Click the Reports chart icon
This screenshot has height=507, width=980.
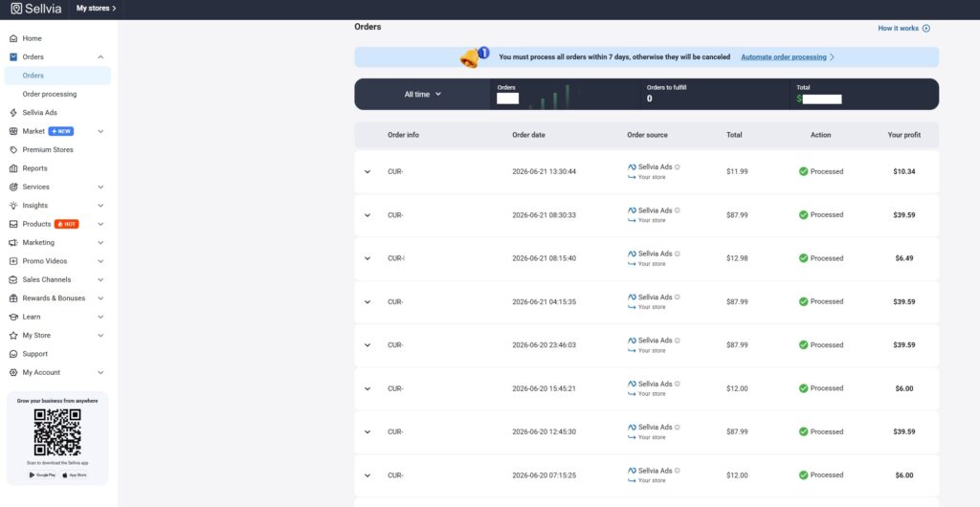click(13, 168)
